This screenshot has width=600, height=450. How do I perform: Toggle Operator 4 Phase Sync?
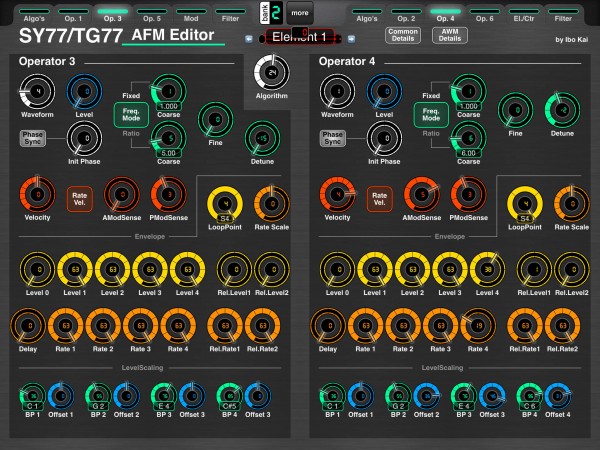click(x=333, y=138)
